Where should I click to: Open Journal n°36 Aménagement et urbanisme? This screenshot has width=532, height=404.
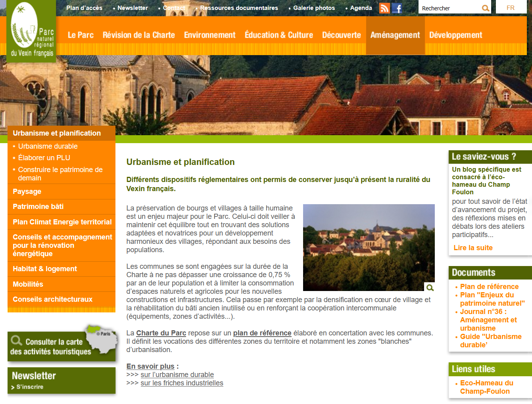click(x=488, y=320)
